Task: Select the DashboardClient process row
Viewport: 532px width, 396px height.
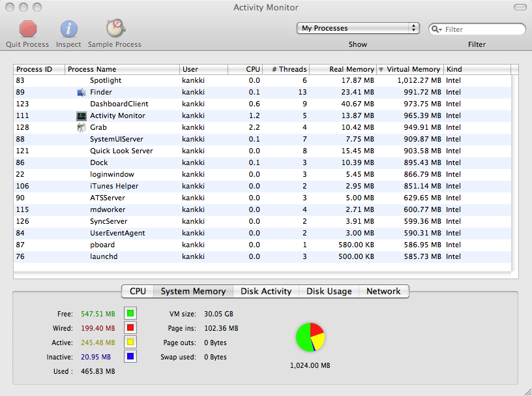Action: pos(262,104)
